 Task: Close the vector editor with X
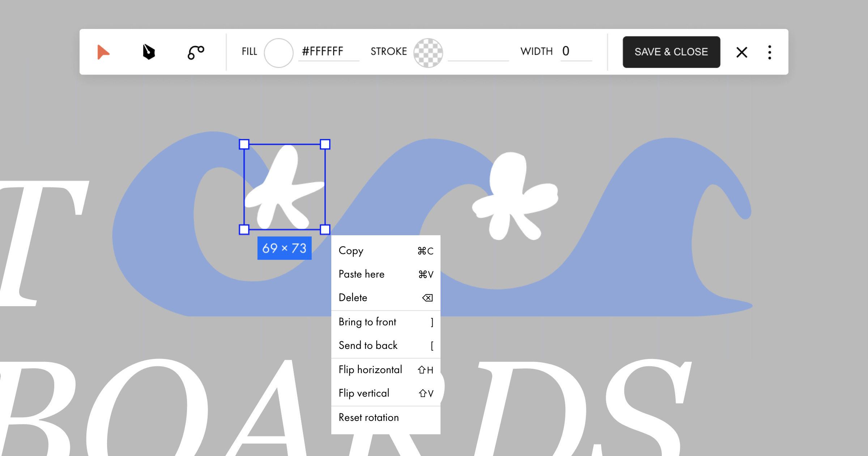(741, 52)
